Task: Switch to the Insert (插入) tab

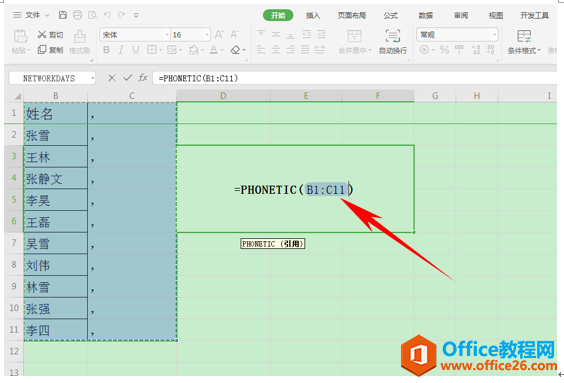Action: pos(313,15)
